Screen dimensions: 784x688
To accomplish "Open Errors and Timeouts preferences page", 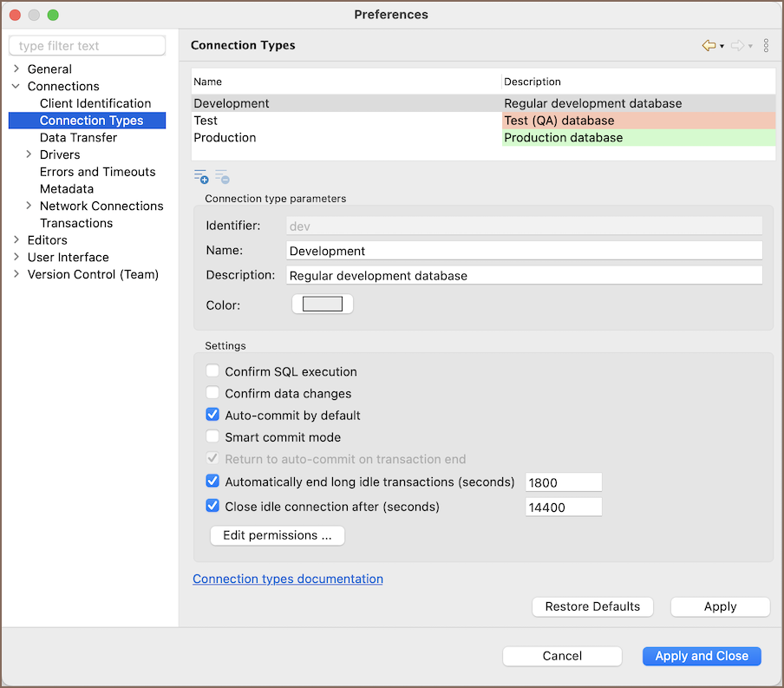I will click(x=97, y=172).
